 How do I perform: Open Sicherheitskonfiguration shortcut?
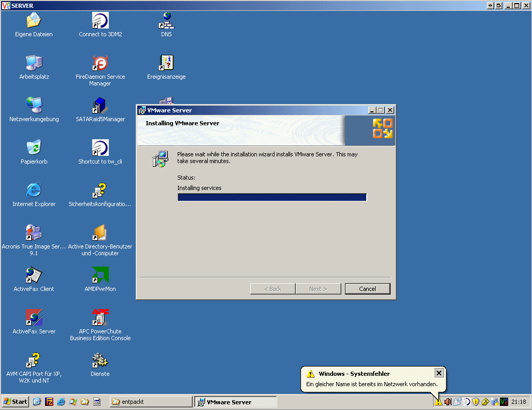[x=100, y=190]
